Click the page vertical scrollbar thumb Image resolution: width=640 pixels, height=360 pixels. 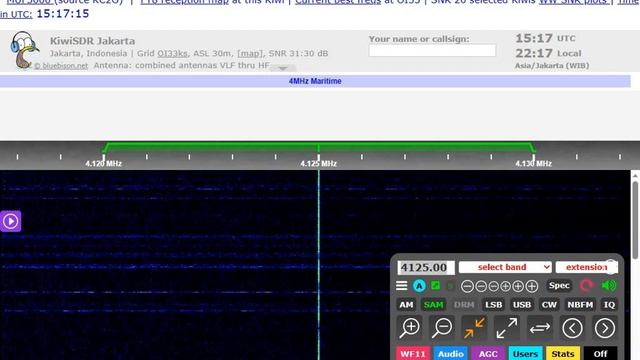pyautogui.click(x=635, y=220)
